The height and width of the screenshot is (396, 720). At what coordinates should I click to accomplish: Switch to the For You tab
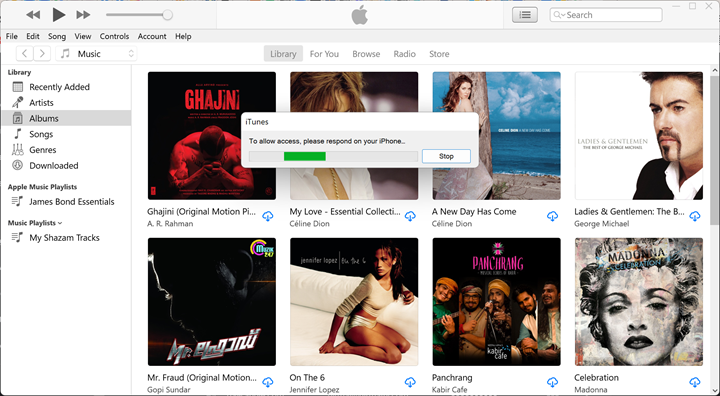click(x=324, y=54)
